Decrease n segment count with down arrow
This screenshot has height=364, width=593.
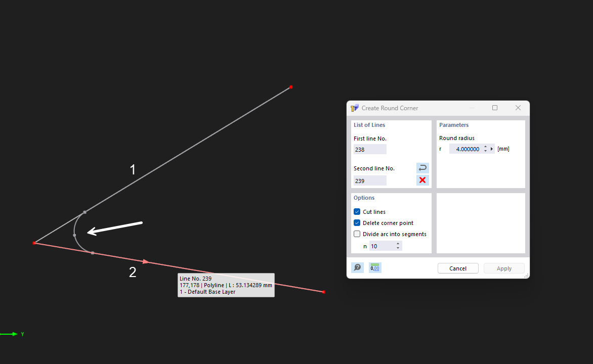[398, 248]
